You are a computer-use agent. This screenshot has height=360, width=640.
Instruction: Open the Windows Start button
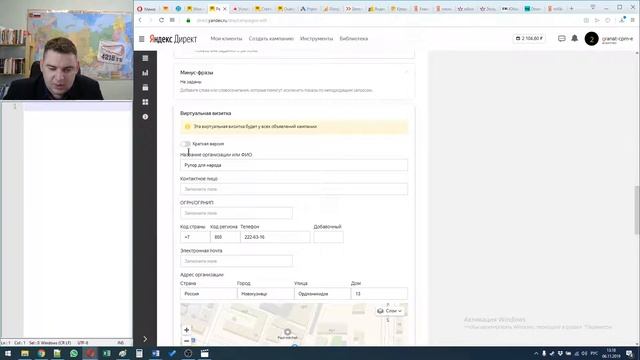(8, 353)
